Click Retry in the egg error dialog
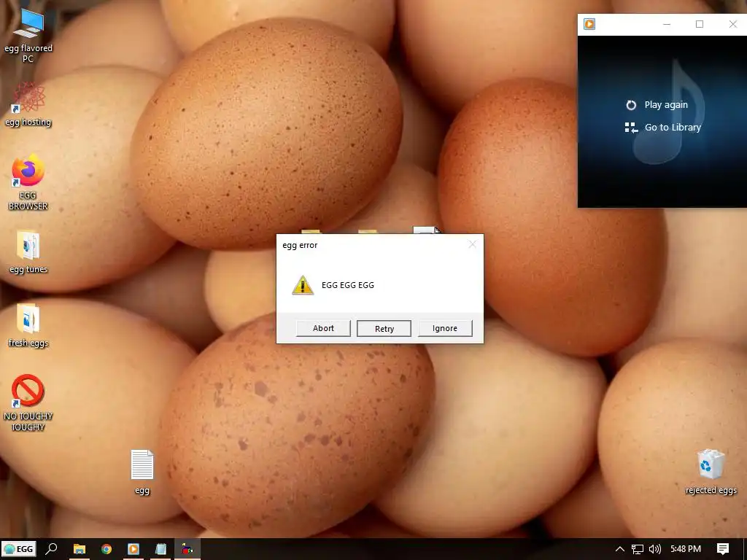 384,329
